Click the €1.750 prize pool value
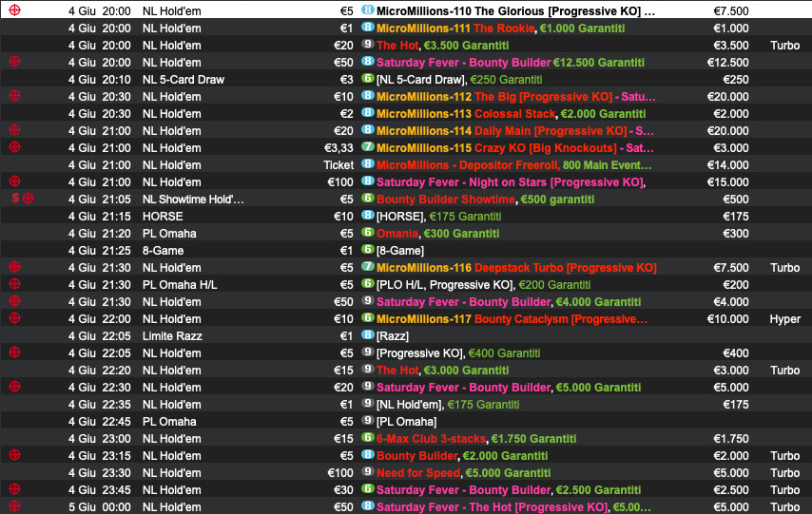 [x=730, y=438]
